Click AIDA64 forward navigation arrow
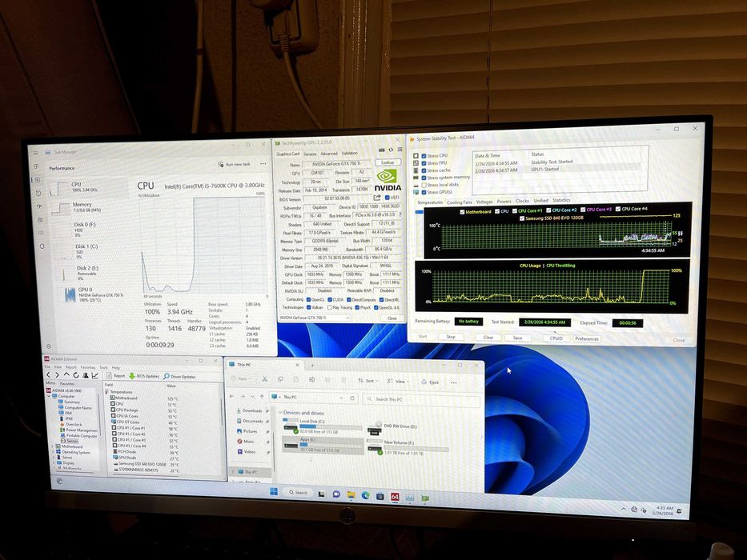747x560 pixels. pos(57,375)
